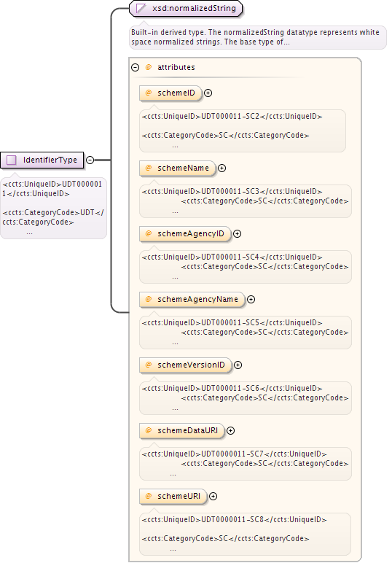Viewport: 392px width, 563px height.
Task: Collapse the IdentifierType node
Action: (x=90, y=160)
